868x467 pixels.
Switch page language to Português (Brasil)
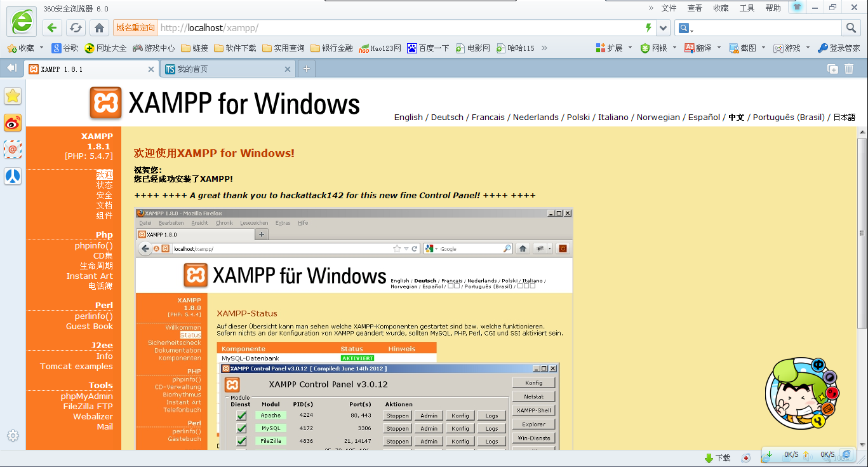click(789, 117)
